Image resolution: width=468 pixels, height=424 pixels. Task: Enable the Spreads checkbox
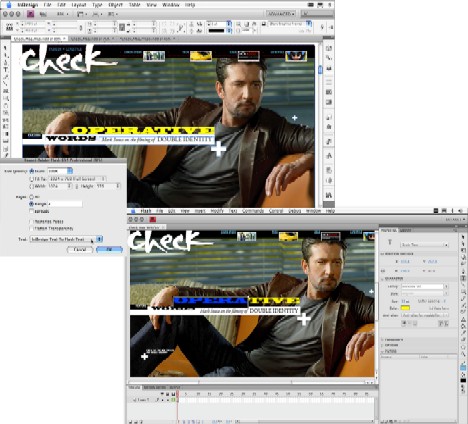32,211
